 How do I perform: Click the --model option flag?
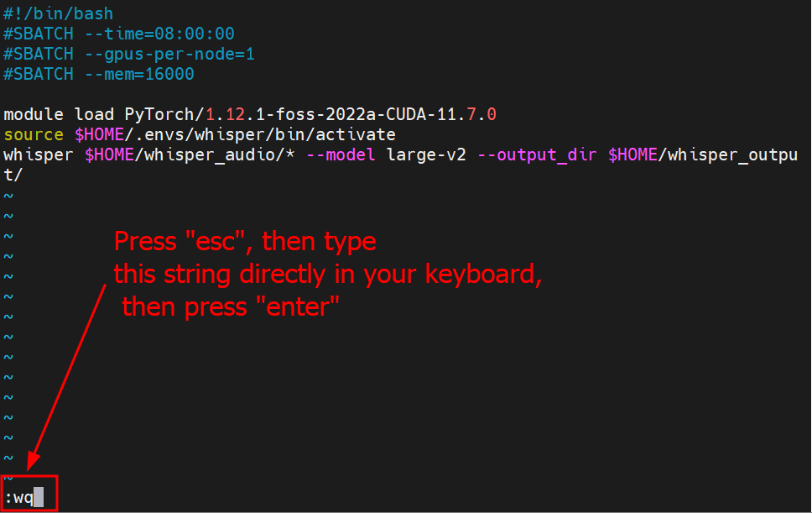[x=341, y=154]
